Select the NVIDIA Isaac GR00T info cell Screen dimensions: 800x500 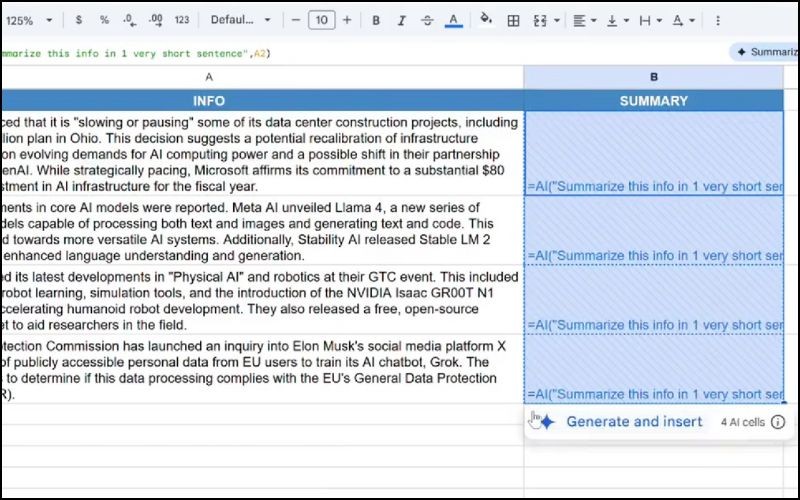[x=262, y=300]
